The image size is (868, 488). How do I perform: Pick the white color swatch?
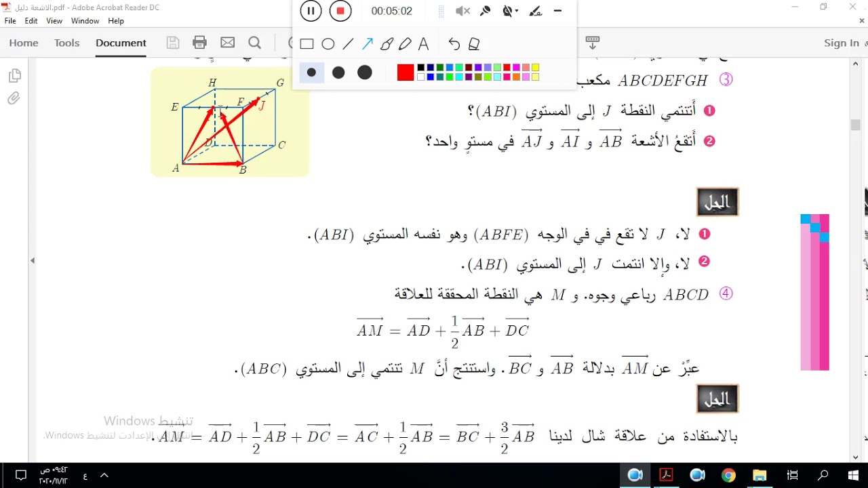tap(421, 77)
